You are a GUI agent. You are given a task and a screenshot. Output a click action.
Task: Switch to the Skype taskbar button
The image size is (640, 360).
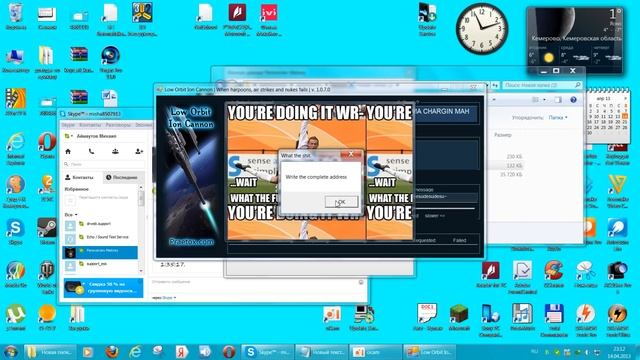(x=267, y=352)
